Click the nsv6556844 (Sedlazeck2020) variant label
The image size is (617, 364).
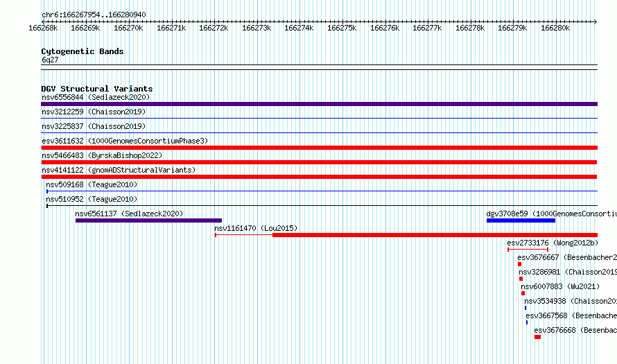point(96,97)
